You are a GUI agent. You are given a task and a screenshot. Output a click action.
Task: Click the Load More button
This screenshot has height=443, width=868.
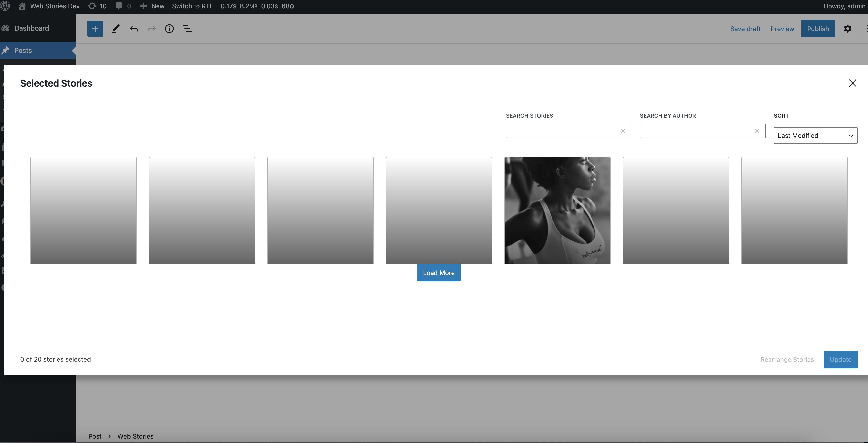[x=438, y=272]
